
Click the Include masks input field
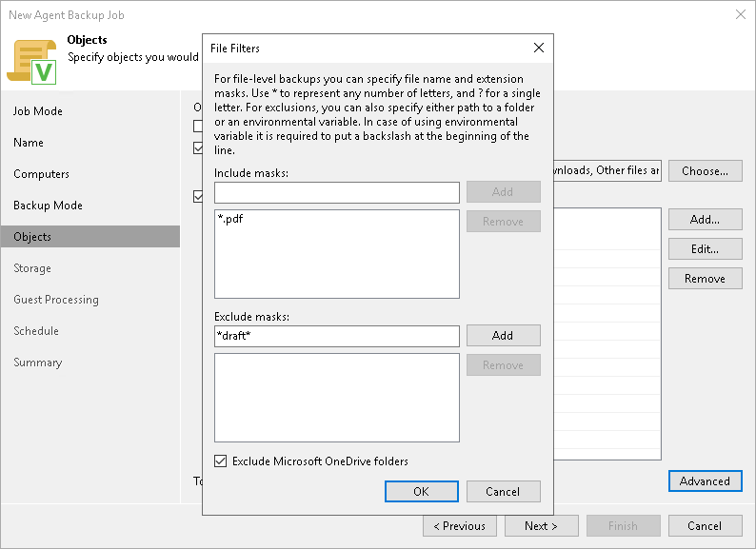click(336, 192)
